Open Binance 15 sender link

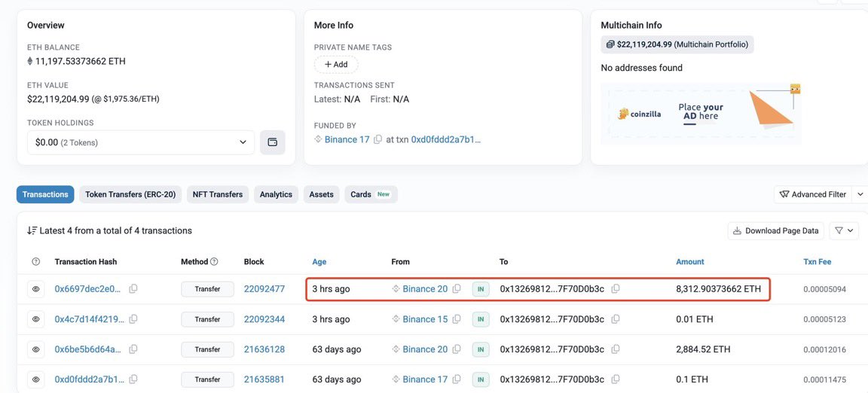coord(425,319)
